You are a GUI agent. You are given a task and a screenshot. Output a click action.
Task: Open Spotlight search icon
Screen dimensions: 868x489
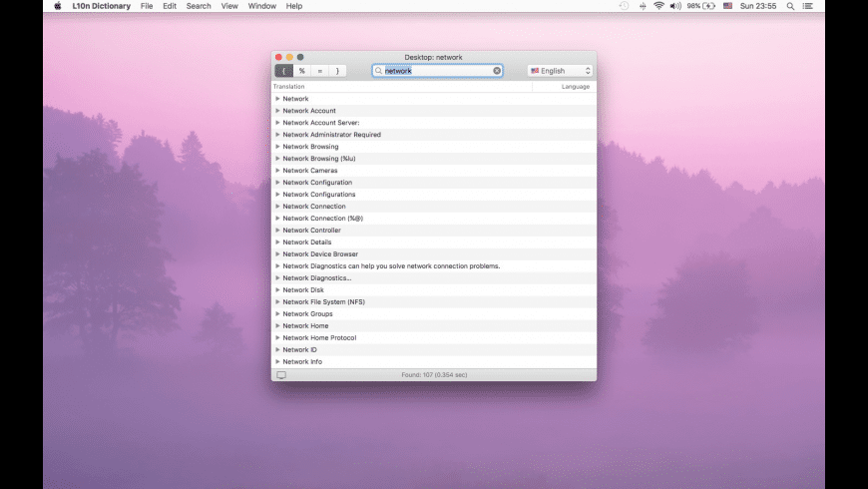click(x=790, y=6)
